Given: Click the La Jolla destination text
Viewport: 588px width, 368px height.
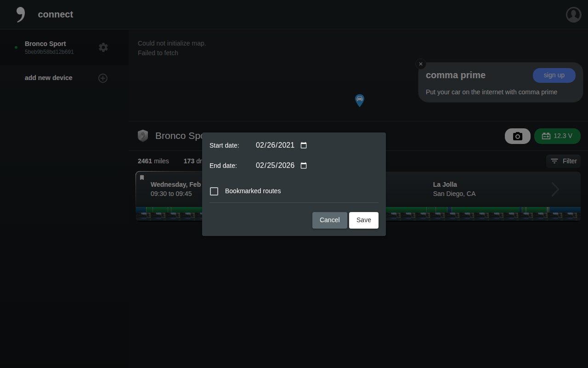Looking at the screenshot, I should (445, 184).
